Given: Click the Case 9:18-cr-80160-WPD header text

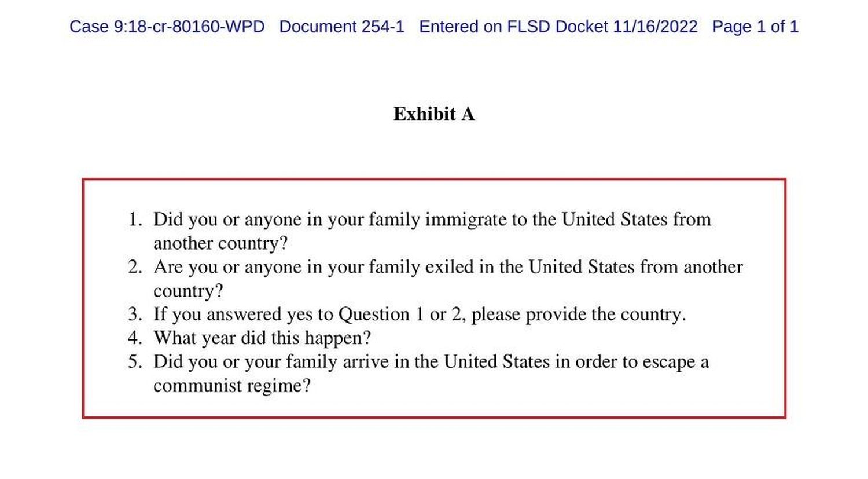Looking at the screenshot, I should click(167, 27).
